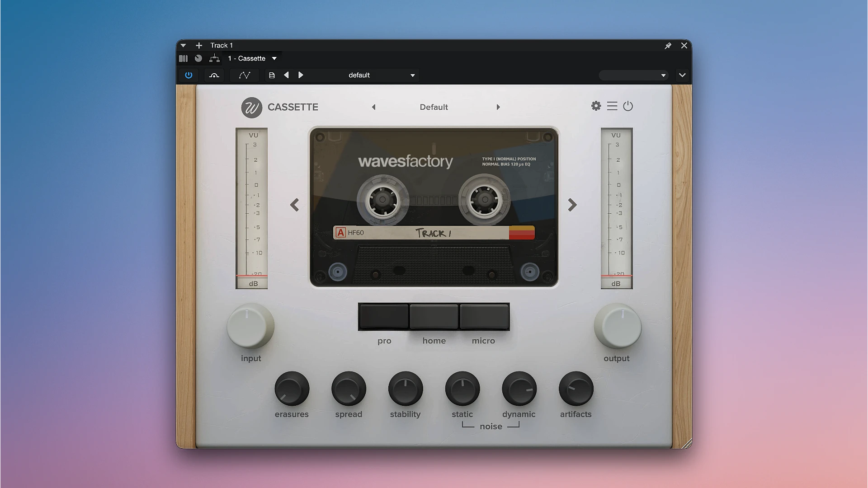Pin the plugin window

(668, 46)
